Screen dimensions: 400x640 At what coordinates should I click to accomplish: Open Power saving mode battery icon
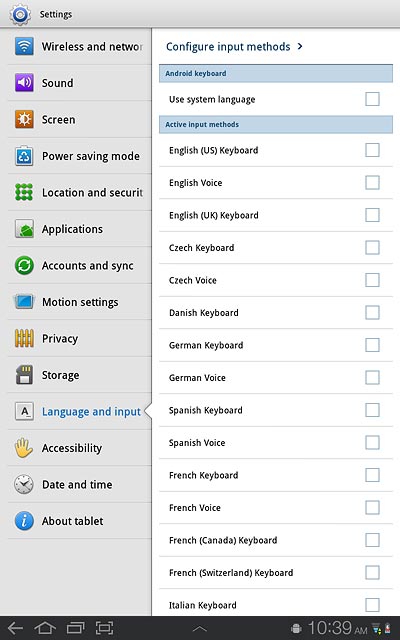[24, 156]
